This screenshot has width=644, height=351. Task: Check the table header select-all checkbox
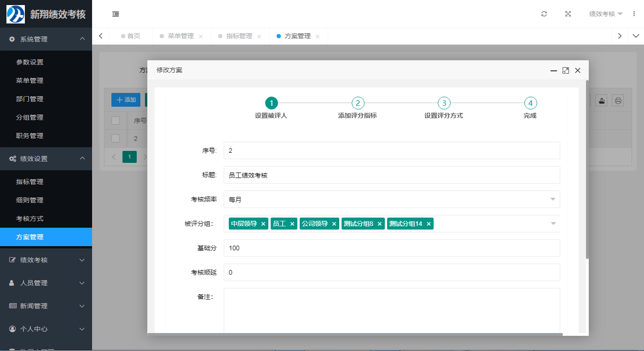pyautogui.click(x=116, y=121)
